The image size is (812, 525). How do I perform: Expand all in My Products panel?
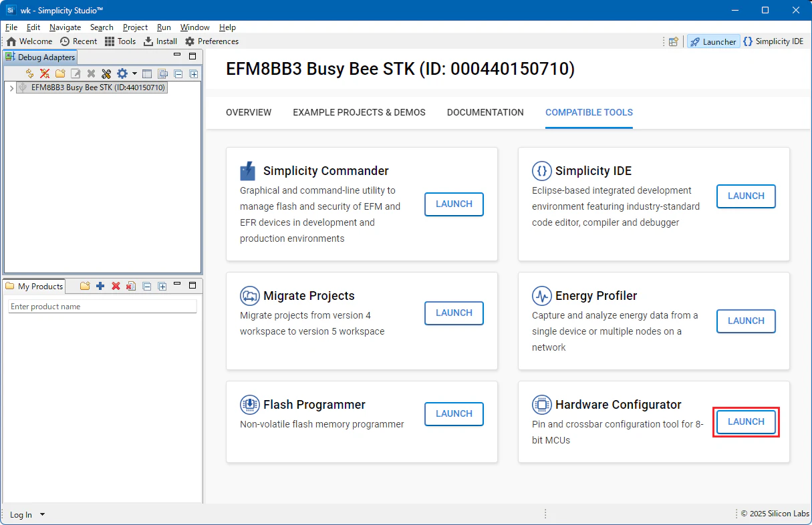(x=162, y=286)
